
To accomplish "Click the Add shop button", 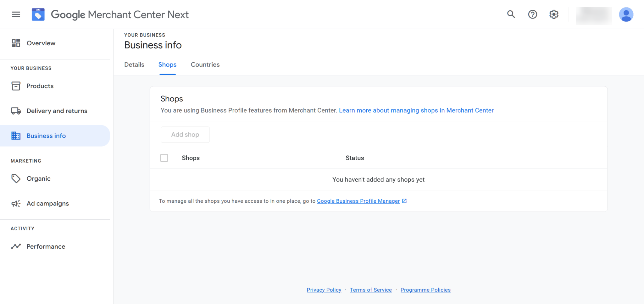I will [x=185, y=134].
